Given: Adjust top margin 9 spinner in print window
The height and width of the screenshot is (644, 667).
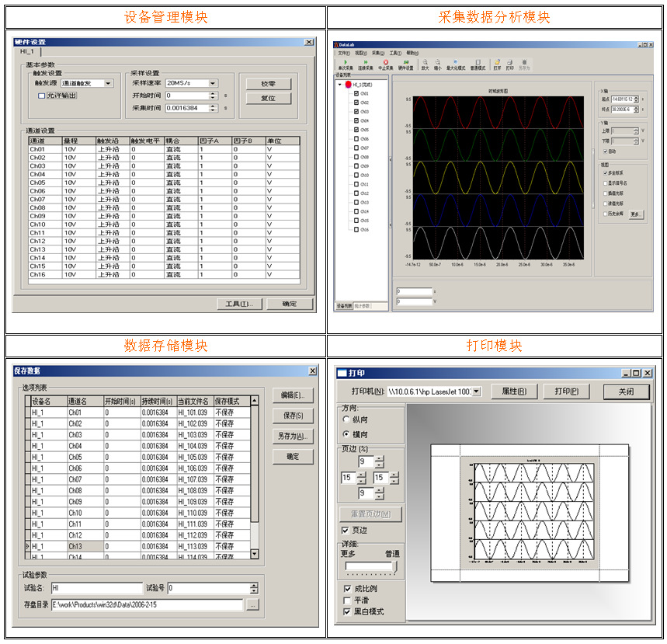Looking at the screenshot, I should [380, 461].
